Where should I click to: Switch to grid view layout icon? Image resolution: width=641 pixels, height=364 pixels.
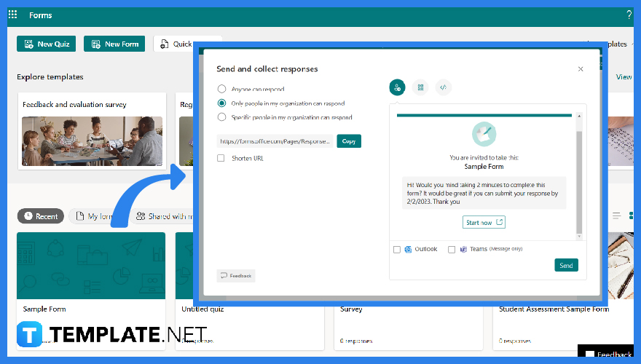point(631,215)
